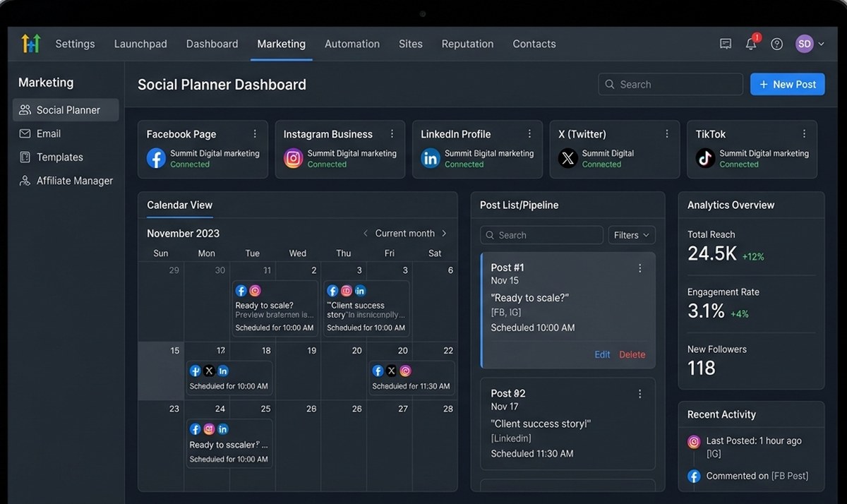Click the SD user avatar

[805, 44]
